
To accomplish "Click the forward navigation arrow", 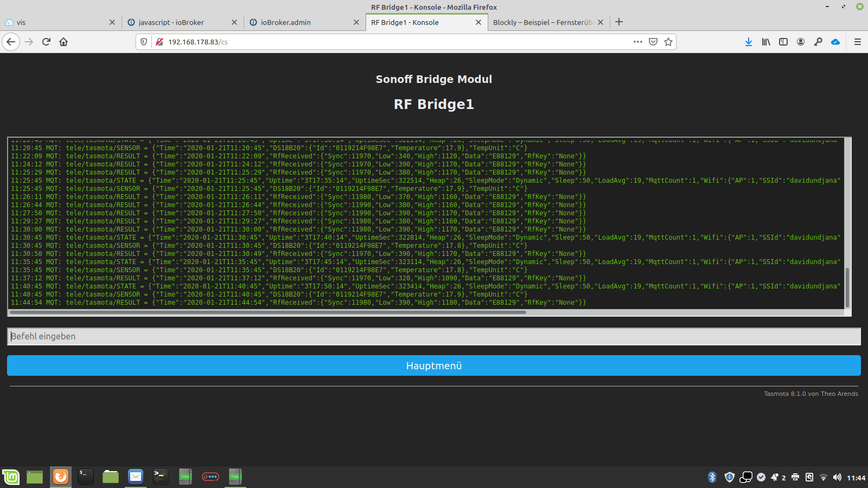I will (x=29, y=42).
